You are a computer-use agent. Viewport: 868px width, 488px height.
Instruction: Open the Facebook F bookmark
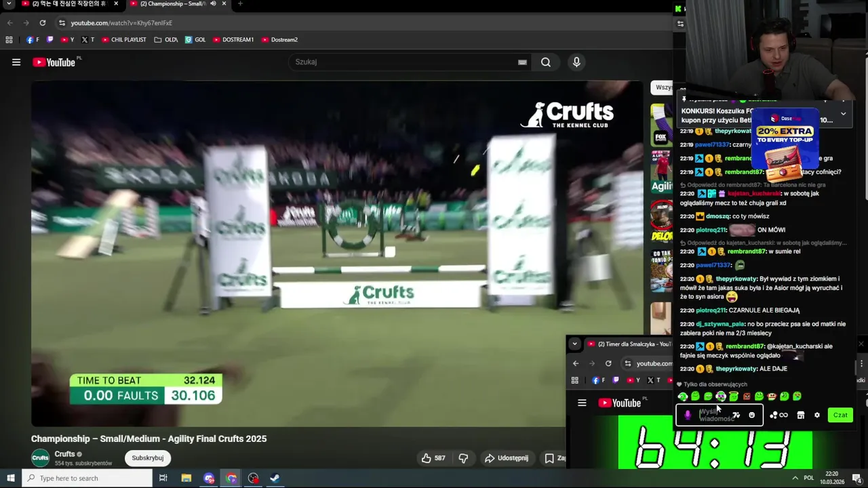32,40
